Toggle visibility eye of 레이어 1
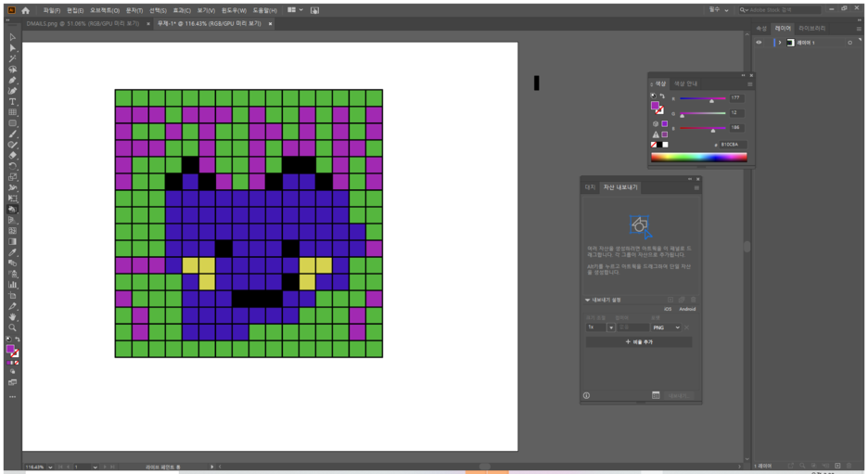 point(759,43)
